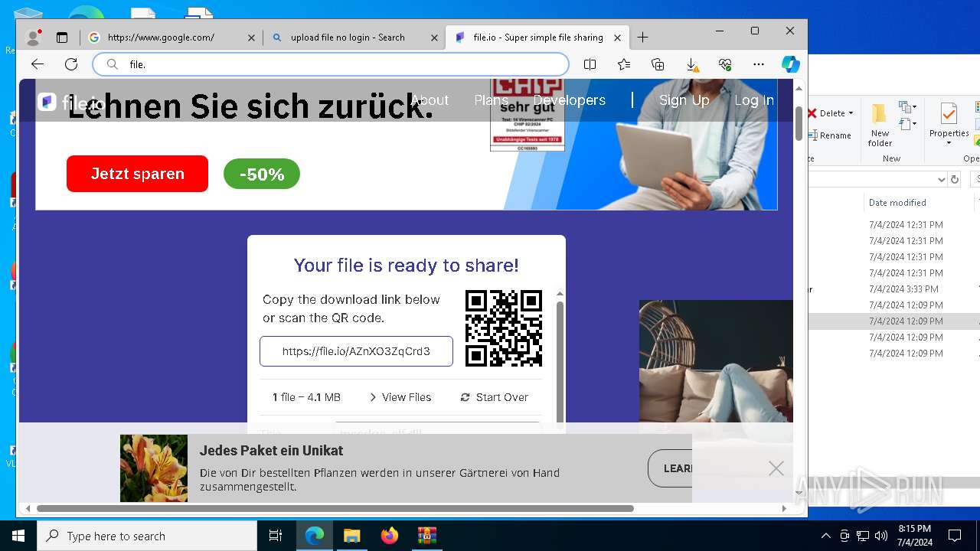Open the network icon in system tray
Screen dimensions: 980x551
coord(863,536)
